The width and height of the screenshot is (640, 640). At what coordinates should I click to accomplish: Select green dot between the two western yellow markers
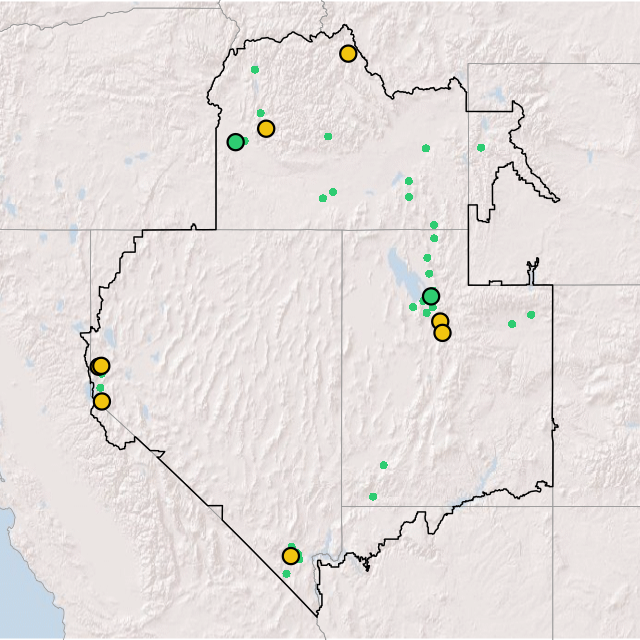[x=100, y=388]
